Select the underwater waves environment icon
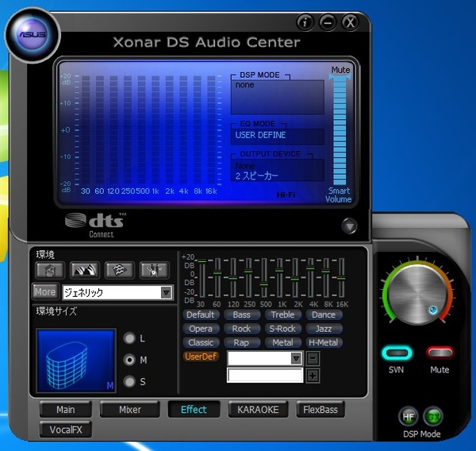Screen dimensions: 476x451 pyautogui.click(x=120, y=270)
